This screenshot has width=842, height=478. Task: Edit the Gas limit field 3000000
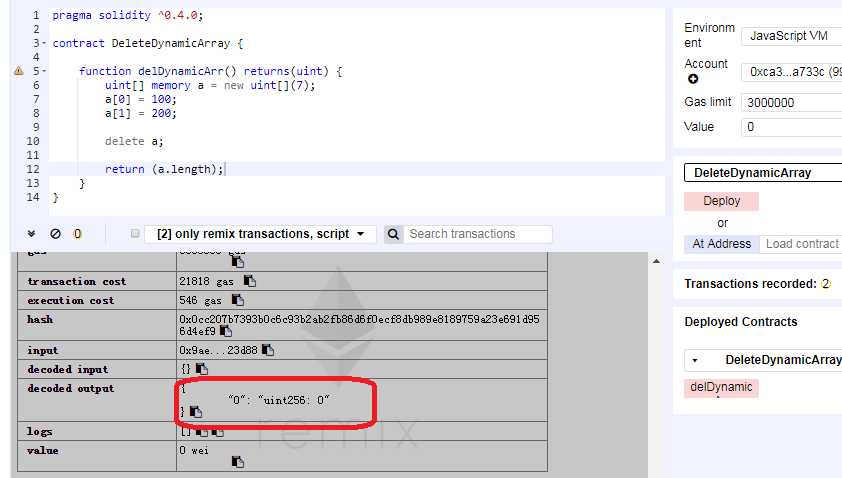[792, 103]
